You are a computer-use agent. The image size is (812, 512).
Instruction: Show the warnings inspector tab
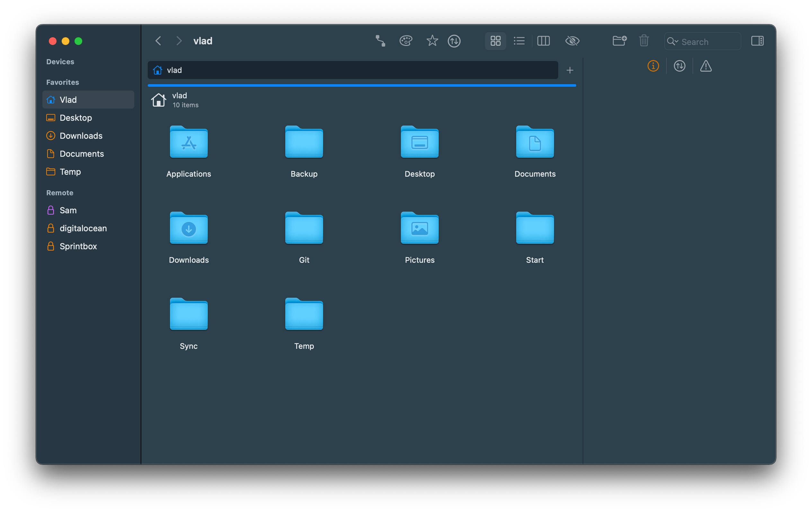click(x=705, y=66)
